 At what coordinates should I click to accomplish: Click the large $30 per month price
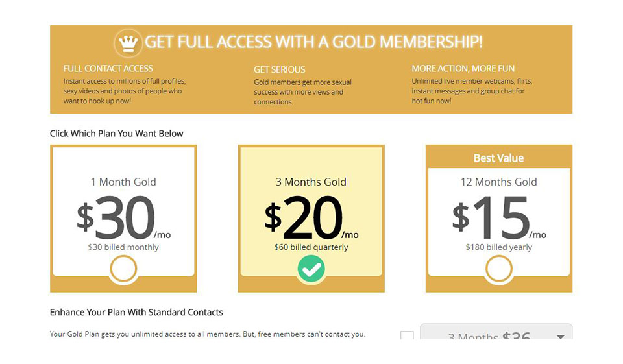pos(123,219)
